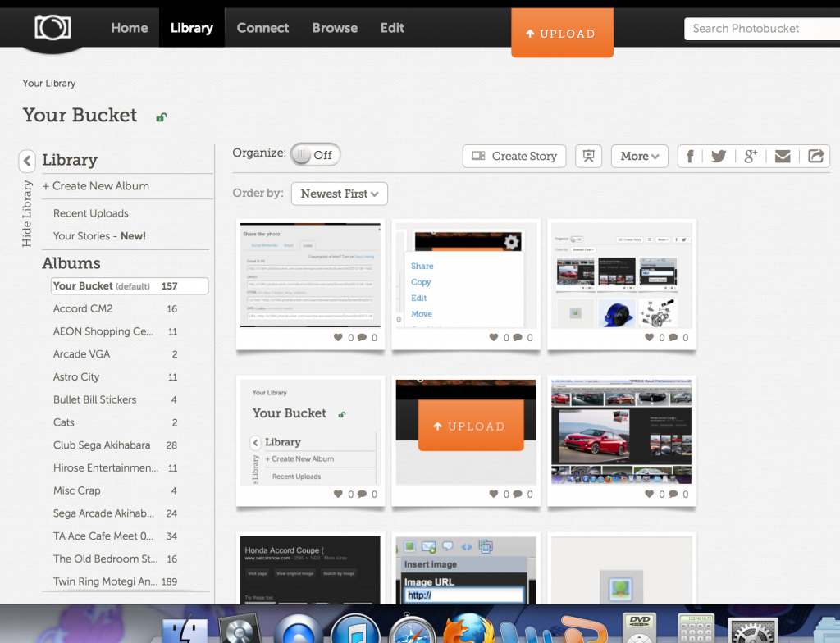The height and width of the screenshot is (643, 840).
Task: Open the Newest First order dropdown
Action: click(x=340, y=194)
